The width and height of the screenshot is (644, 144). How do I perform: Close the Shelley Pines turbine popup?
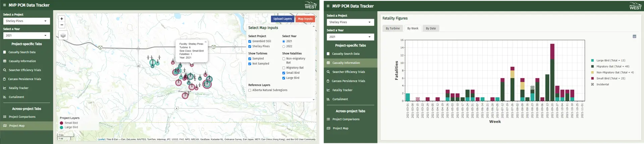point(206,42)
